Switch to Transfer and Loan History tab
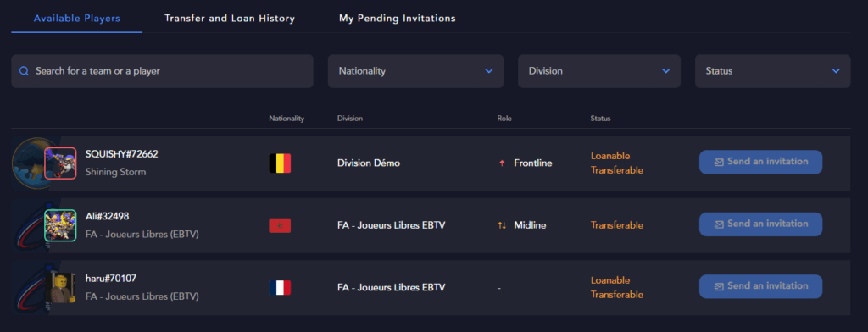 (x=230, y=19)
